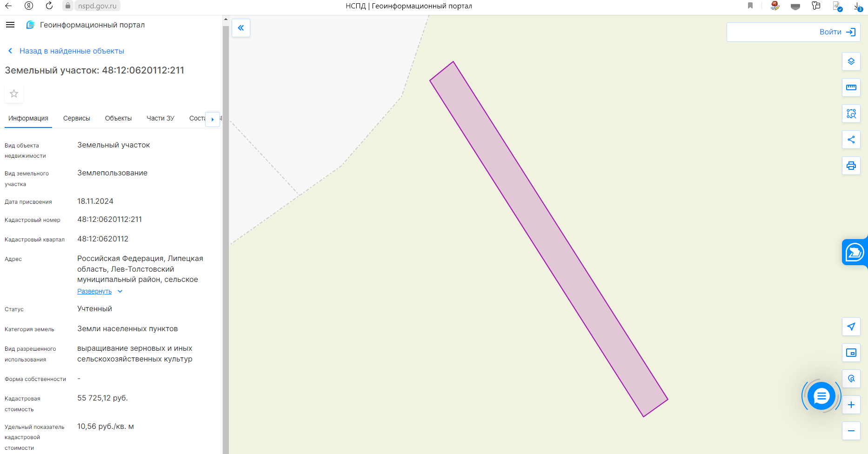Open the map layers panel icon

click(x=851, y=61)
